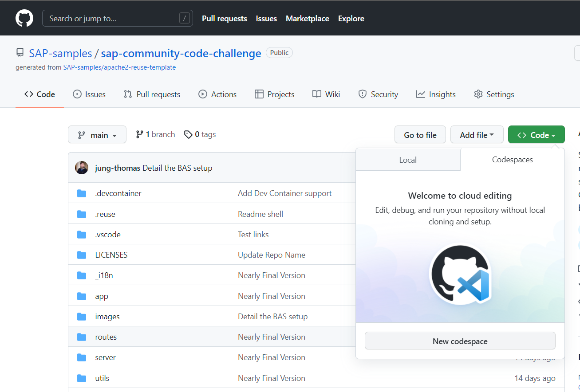Click the .vscode folder icon
This screenshot has width=580, height=392.
(82, 235)
